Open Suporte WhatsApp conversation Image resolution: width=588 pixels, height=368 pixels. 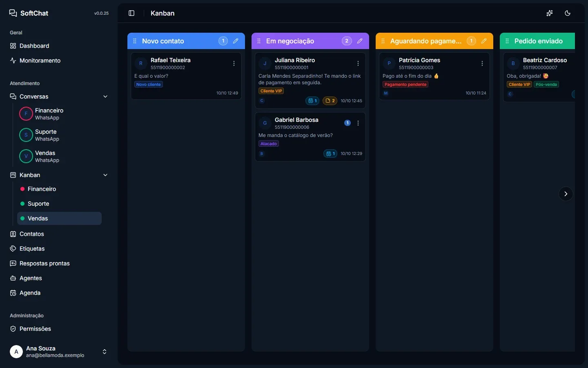coord(59,135)
